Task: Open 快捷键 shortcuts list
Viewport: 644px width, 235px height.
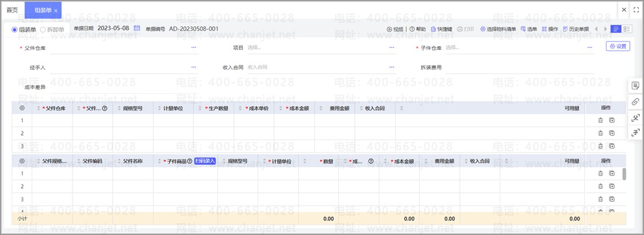Action: pos(442,29)
